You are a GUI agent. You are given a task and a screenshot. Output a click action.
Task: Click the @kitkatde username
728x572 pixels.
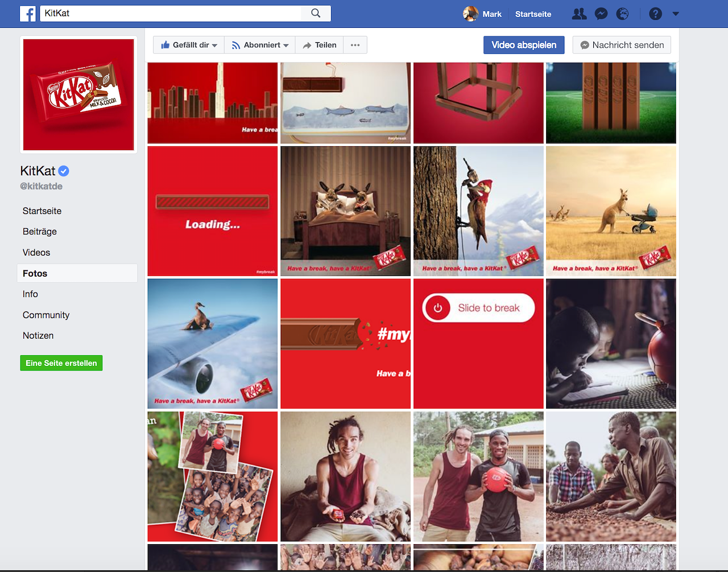pyautogui.click(x=42, y=186)
